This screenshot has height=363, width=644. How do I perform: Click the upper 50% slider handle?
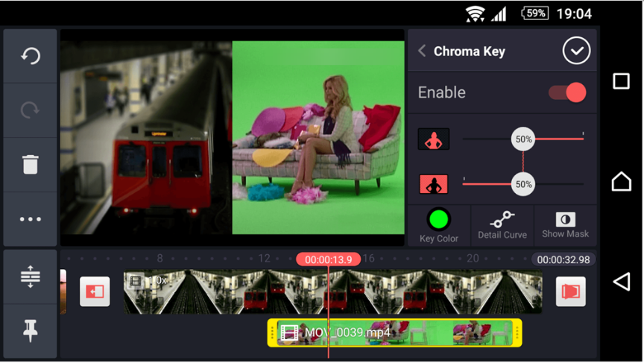tap(523, 139)
